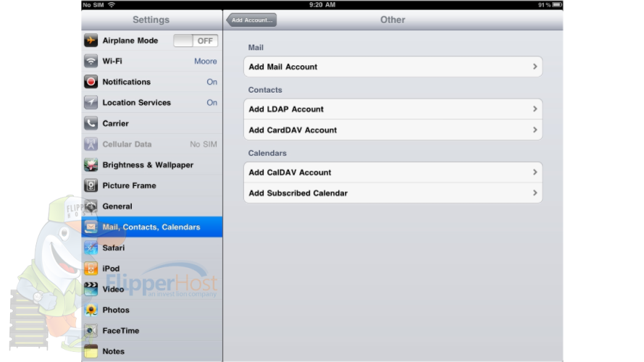Tap the Mail section header
This screenshot has height=362, width=644.
[256, 48]
